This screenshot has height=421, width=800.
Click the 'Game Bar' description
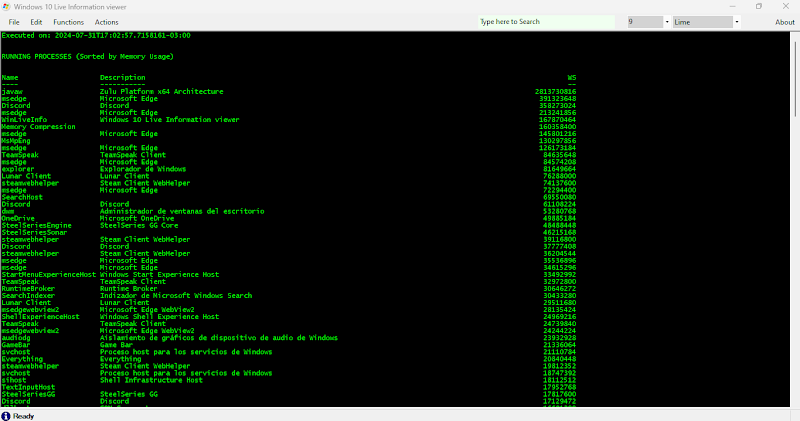point(116,345)
